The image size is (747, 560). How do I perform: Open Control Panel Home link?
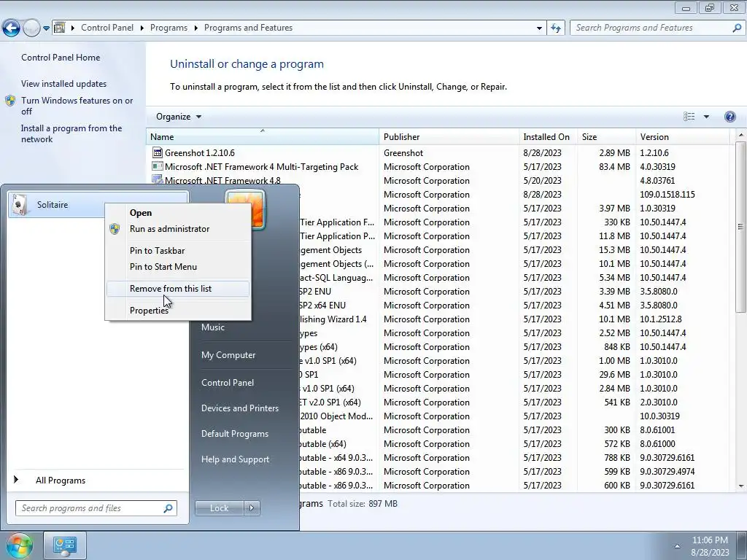(x=61, y=57)
